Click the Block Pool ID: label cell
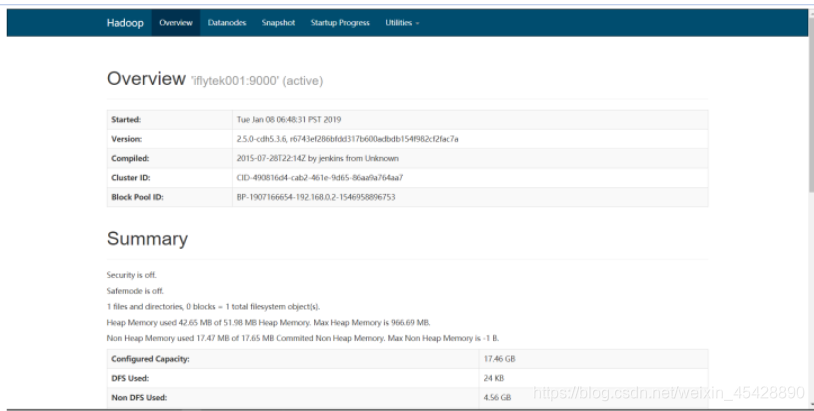The image size is (814, 411). pos(170,197)
